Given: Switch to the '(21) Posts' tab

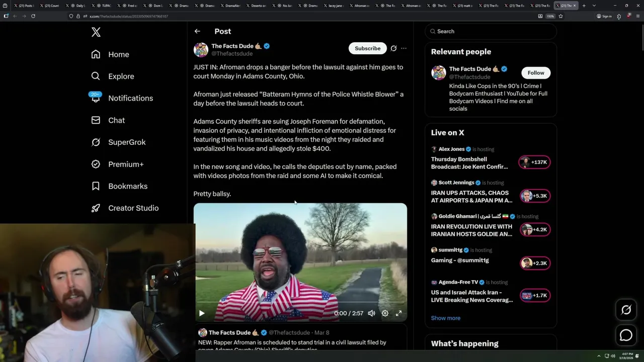Looking at the screenshot, I should [x=23, y=6].
